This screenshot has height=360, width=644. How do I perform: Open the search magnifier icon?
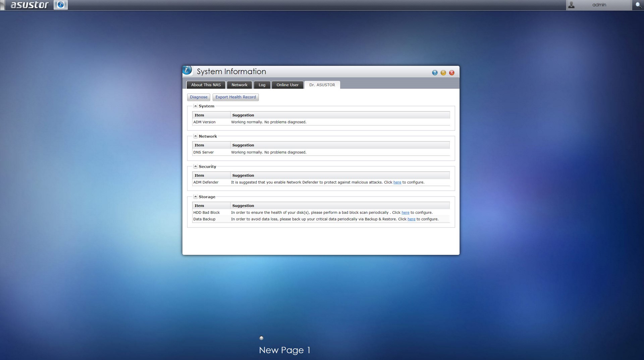pos(638,5)
